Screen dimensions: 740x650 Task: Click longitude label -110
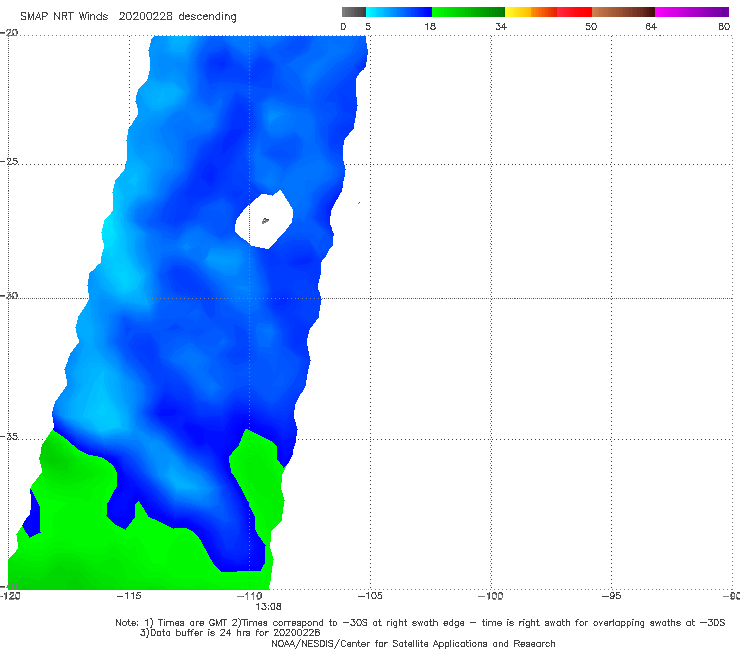(249, 596)
